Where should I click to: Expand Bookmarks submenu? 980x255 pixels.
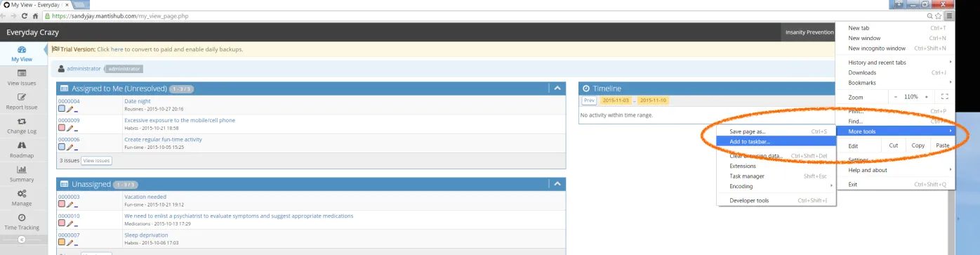tap(896, 83)
